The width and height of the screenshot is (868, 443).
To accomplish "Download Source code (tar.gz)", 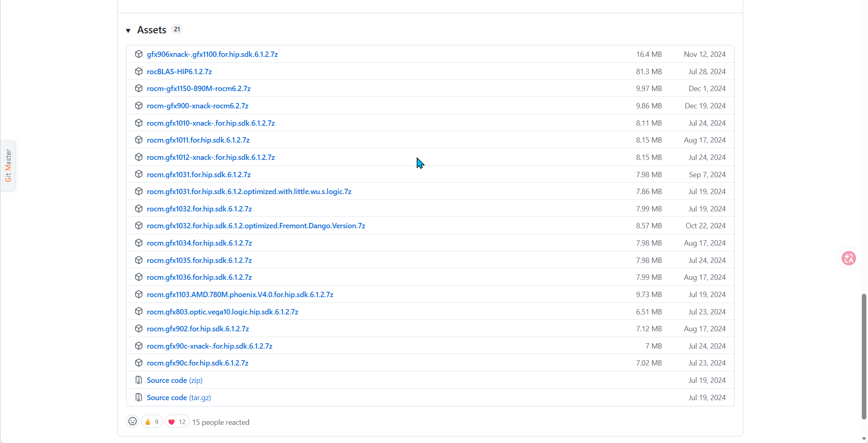I will coord(179,397).
